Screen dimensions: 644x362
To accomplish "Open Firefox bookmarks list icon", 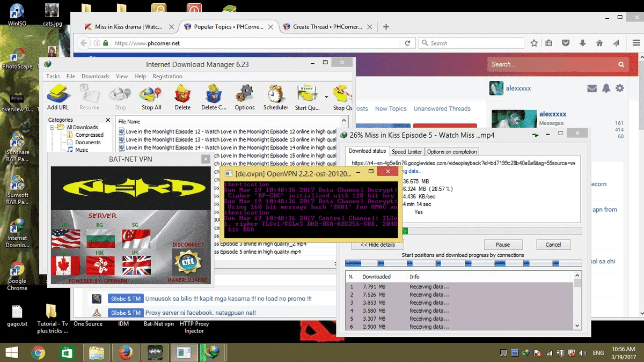I will [x=548, y=43].
